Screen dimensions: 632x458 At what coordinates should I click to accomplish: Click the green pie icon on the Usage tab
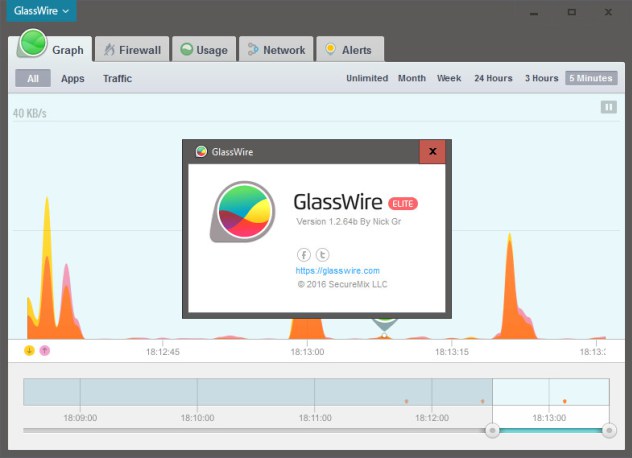coord(186,49)
